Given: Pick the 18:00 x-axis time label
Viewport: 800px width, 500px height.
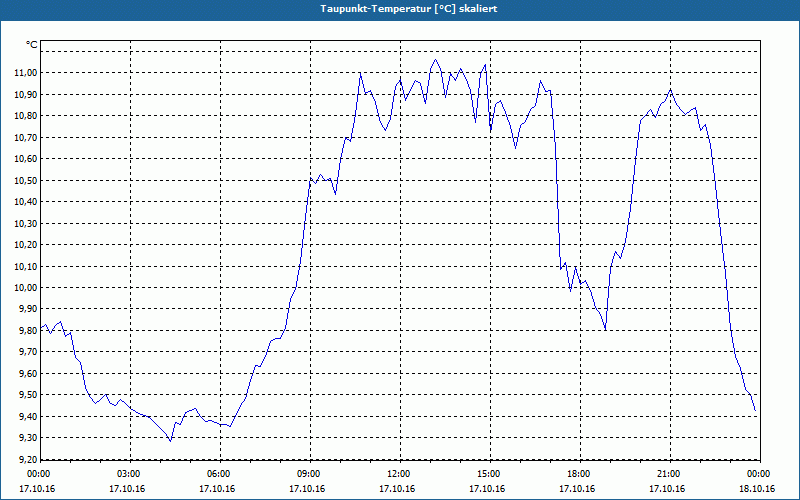Looking at the screenshot, I should coord(577,474).
